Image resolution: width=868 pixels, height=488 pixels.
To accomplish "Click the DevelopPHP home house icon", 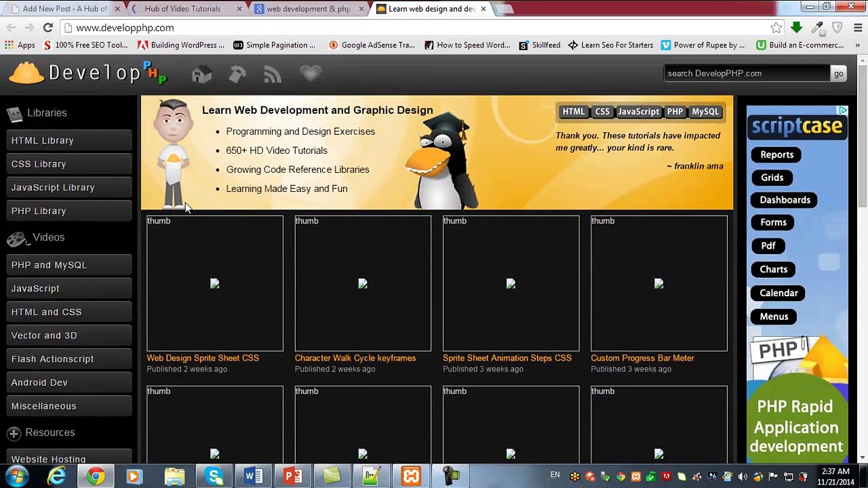I will click(201, 74).
